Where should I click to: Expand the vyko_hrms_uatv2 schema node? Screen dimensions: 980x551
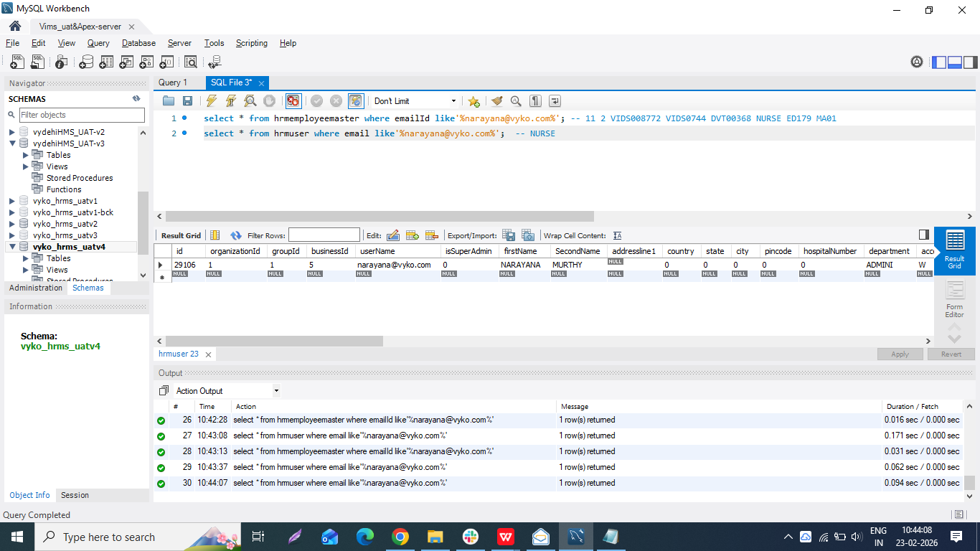12,224
